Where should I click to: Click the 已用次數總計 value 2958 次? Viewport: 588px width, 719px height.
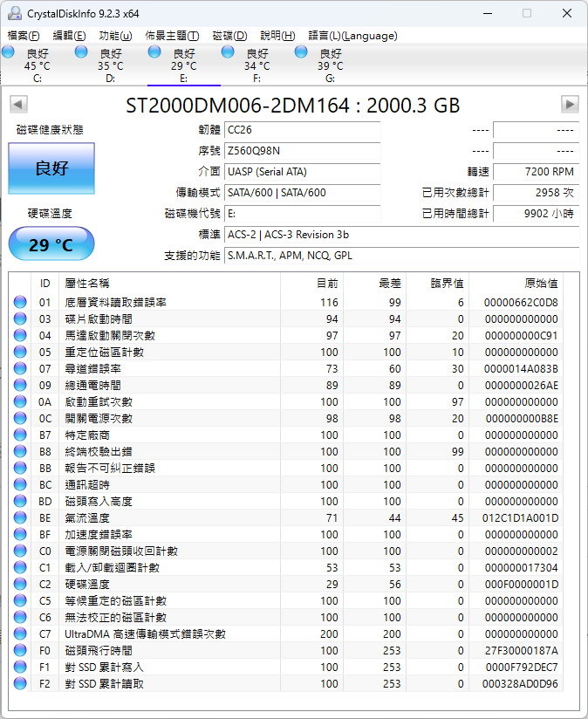(x=537, y=193)
